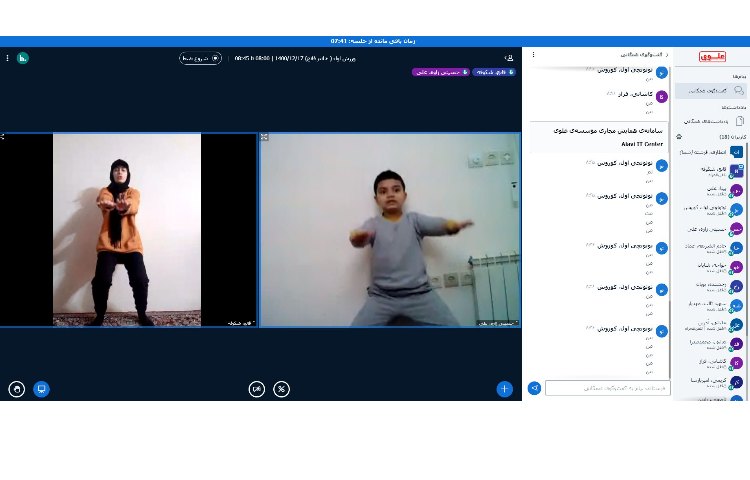
Task: Click the blue plus actions button
Action: [x=505, y=388]
